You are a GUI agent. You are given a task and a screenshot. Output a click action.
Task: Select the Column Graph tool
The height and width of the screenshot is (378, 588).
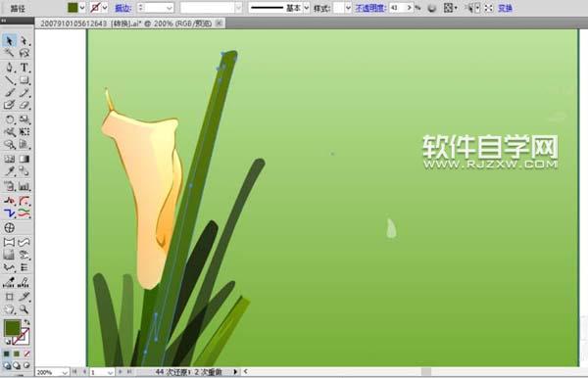pos(24,186)
